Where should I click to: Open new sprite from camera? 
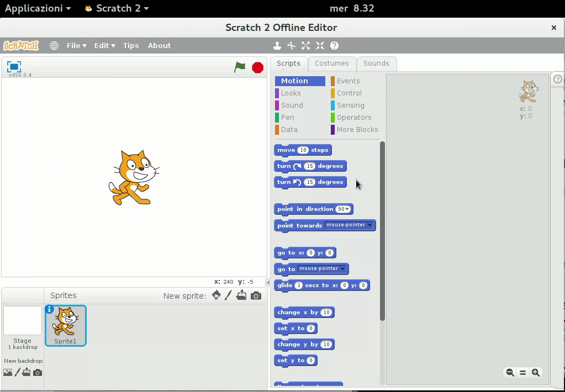click(x=256, y=295)
